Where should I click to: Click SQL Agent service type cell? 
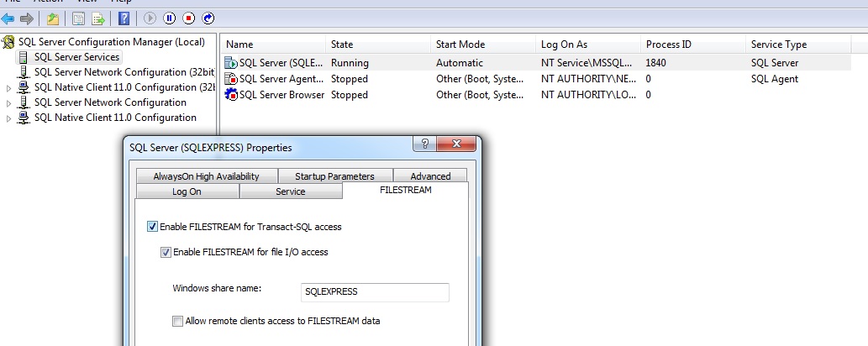tap(775, 79)
